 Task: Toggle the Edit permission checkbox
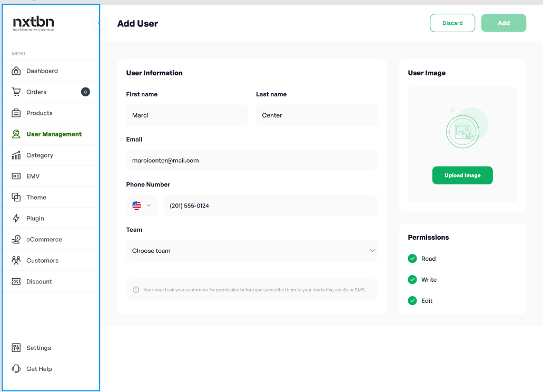[x=412, y=301]
